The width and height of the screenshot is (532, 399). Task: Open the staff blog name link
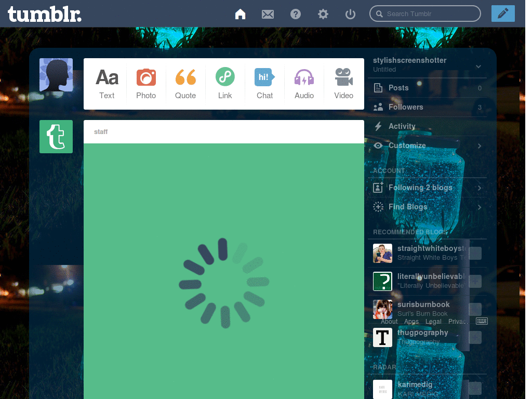(x=101, y=131)
